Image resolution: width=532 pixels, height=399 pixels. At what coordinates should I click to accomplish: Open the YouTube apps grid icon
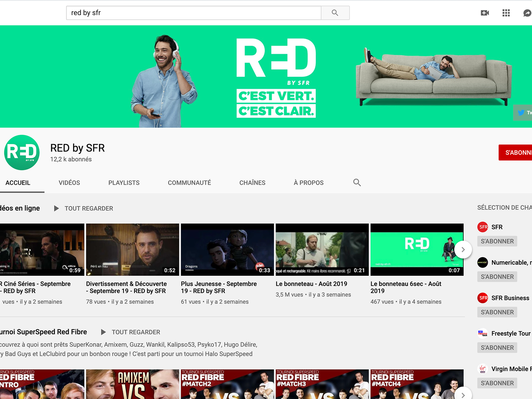pos(506,13)
